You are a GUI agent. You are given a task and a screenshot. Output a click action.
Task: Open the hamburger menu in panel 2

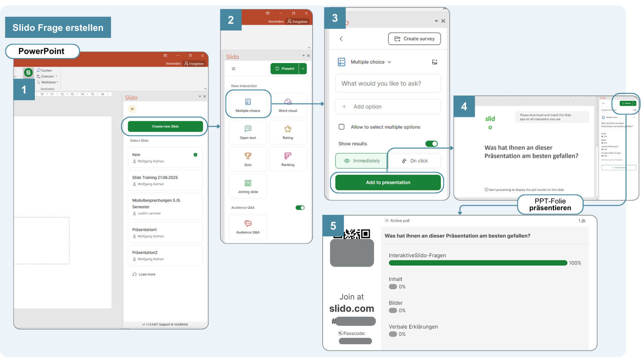tap(233, 69)
